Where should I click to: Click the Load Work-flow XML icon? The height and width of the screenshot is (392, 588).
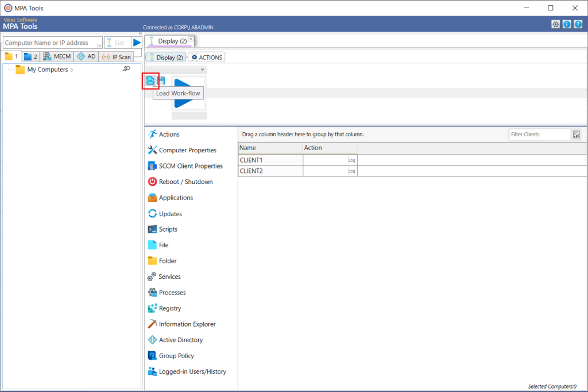pyautogui.click(x=150, y=80)
